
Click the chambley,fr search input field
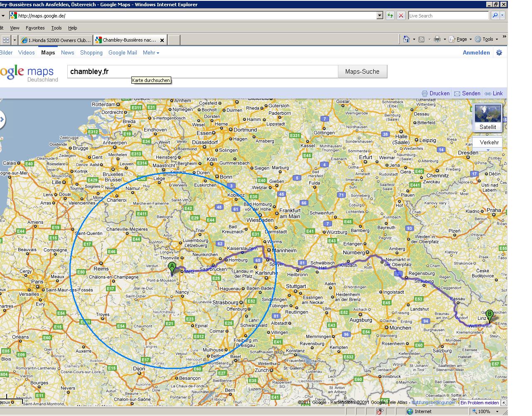click(x=202, y=72)
